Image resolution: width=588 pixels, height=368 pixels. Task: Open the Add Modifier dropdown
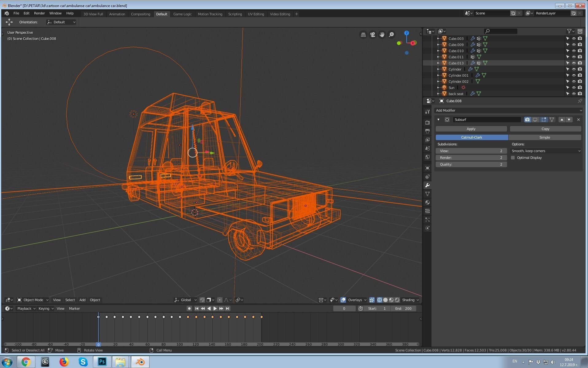(x=508, y=110)
